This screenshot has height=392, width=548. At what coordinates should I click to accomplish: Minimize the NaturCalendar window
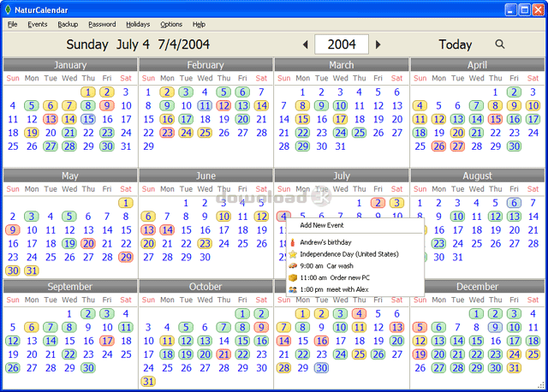click(510, 9)
